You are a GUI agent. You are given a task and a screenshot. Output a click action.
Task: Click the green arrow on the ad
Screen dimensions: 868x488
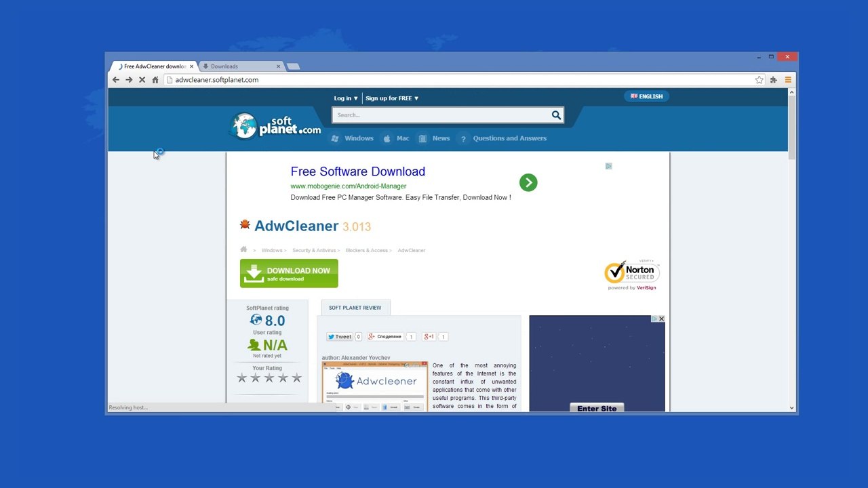(x=528, y=182)
